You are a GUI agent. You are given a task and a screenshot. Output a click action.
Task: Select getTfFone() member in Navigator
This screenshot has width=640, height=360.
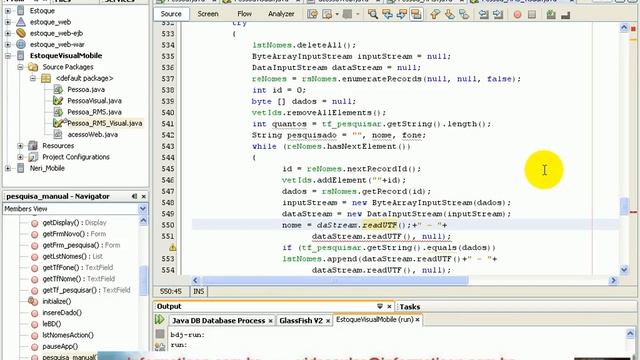(x=78, y=268)
